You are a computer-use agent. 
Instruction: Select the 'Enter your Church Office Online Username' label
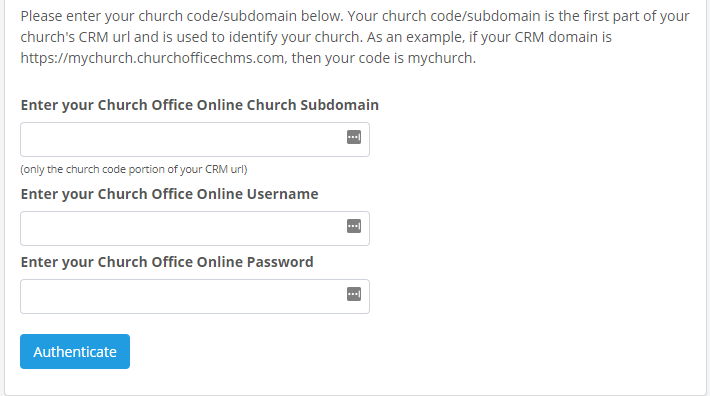tap(169, 194)
